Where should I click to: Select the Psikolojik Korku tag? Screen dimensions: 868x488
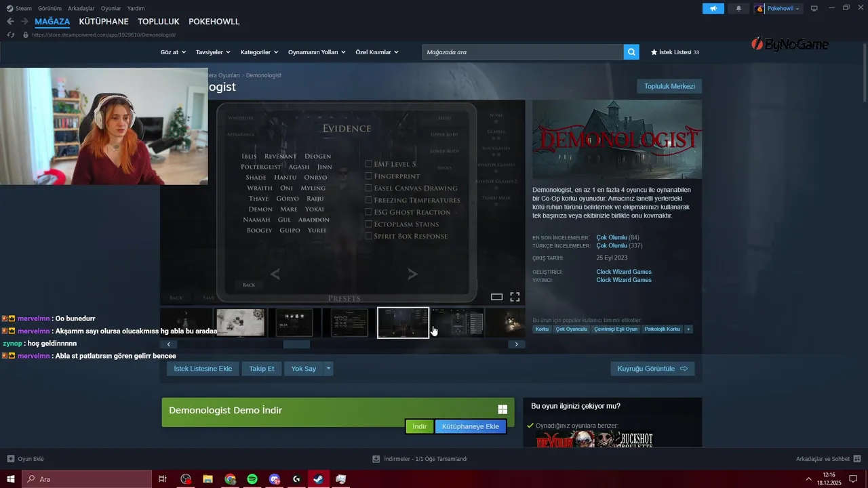662,329
